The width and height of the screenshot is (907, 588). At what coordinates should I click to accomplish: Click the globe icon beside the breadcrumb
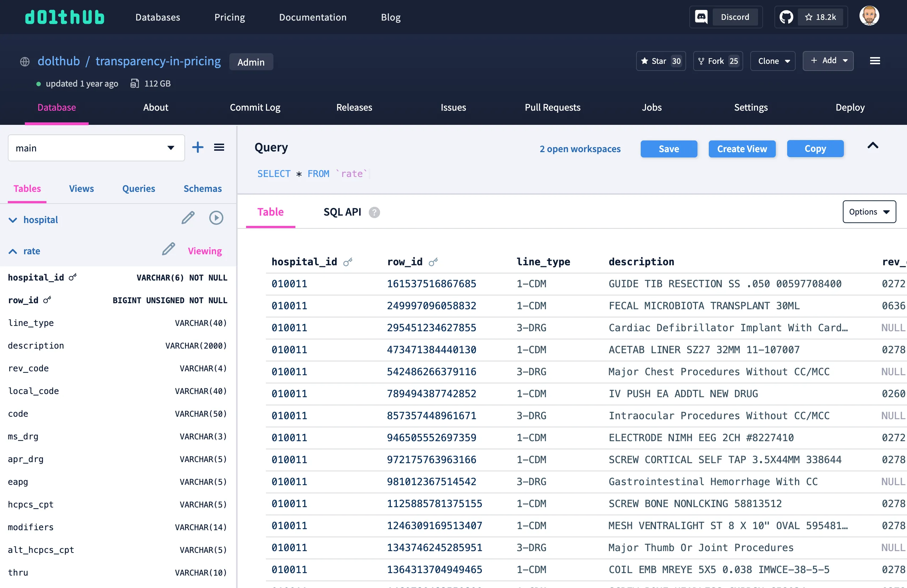[x=24, y=61]
